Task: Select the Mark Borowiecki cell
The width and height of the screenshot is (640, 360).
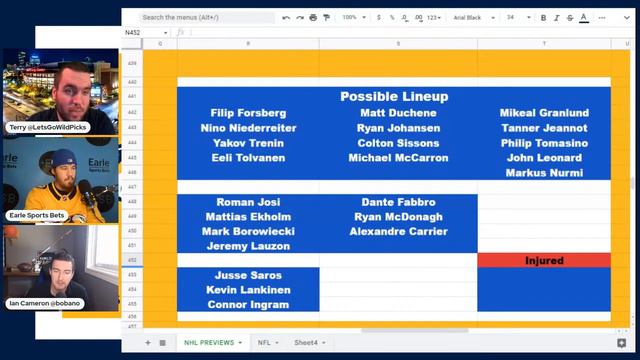Action: [248, 231]
